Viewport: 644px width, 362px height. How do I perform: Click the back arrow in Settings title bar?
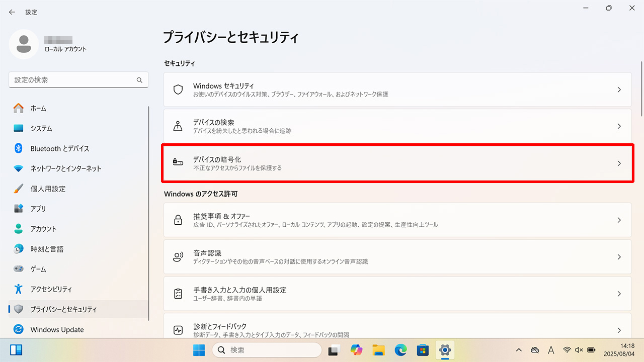tap(12, 12)
